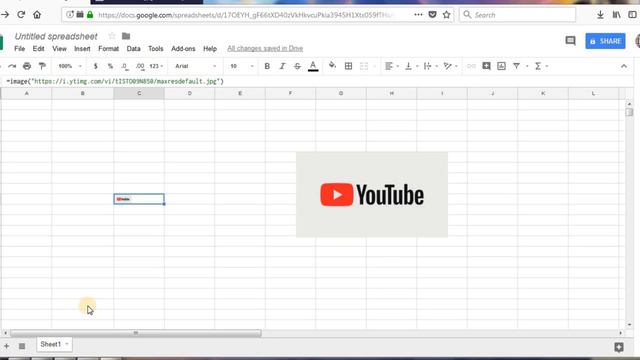Screen dimensions: 640x360
Task: Open the File menu
Action: click(20, 49)
